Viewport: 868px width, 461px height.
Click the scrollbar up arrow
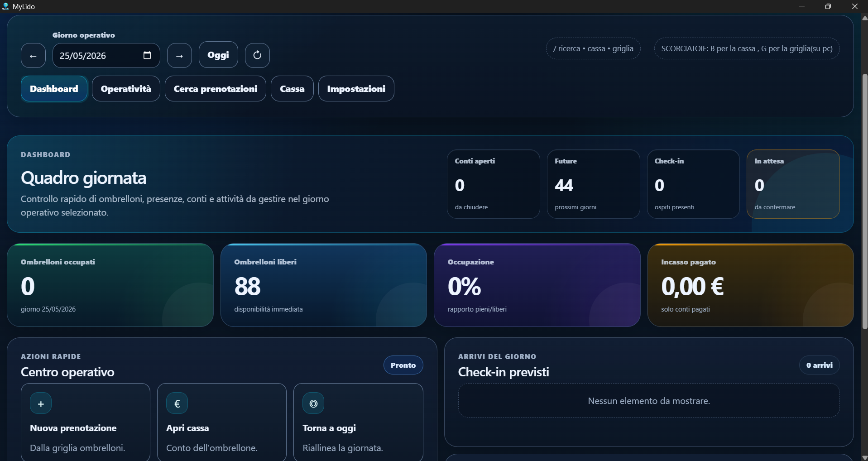(865, 18)
